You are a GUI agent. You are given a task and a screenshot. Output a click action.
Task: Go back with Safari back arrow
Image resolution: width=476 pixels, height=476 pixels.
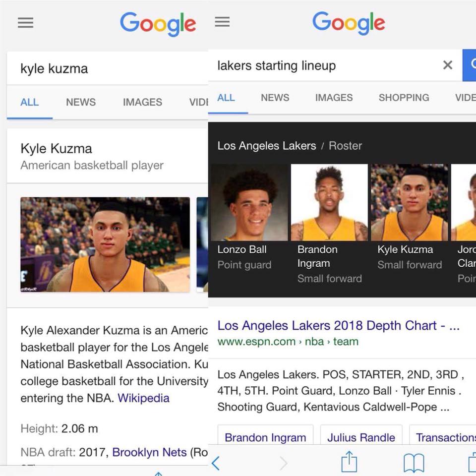coord(216,463)
